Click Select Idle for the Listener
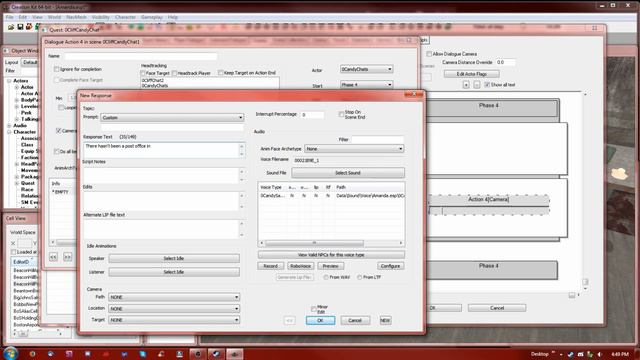 174,272
